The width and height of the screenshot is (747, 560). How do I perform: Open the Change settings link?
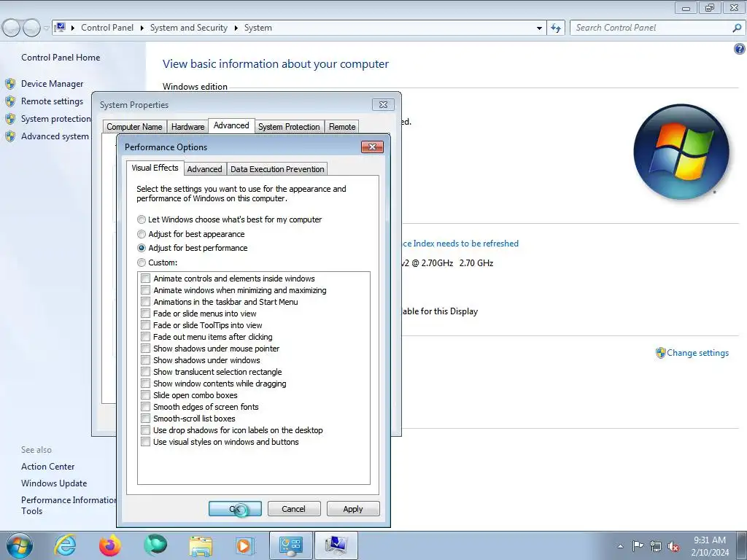coord(697,353)
